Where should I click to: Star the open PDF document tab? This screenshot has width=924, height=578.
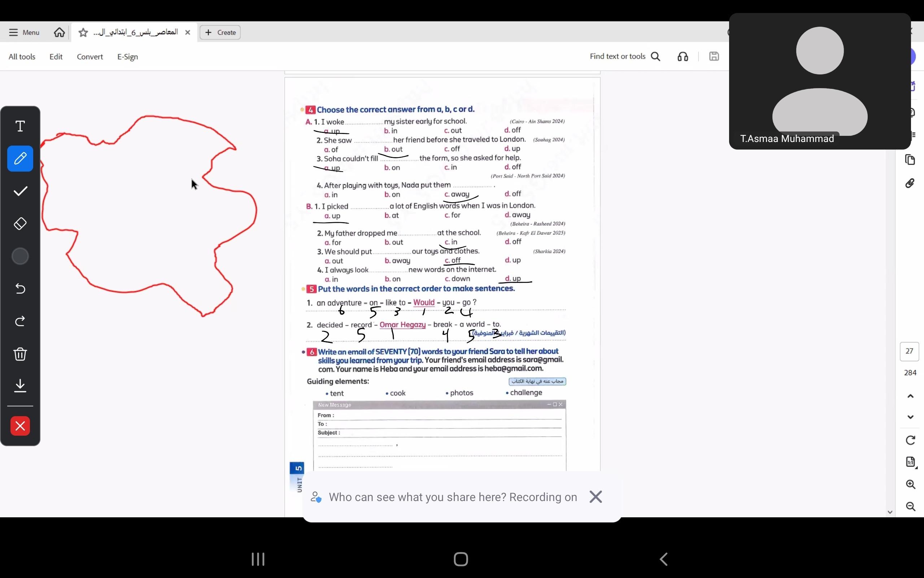click(83, 33)
